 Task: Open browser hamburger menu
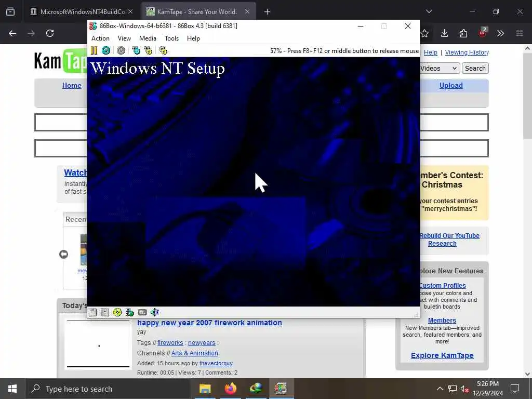(x=520, y=33)
